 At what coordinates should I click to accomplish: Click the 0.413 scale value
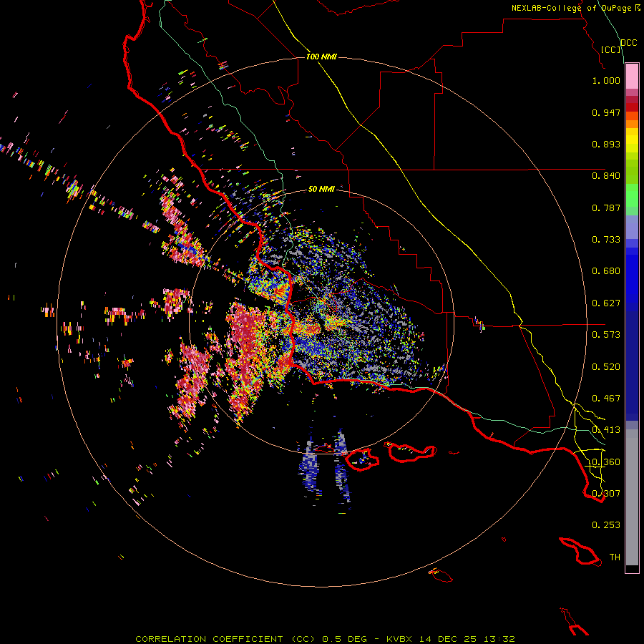[606, 430]
